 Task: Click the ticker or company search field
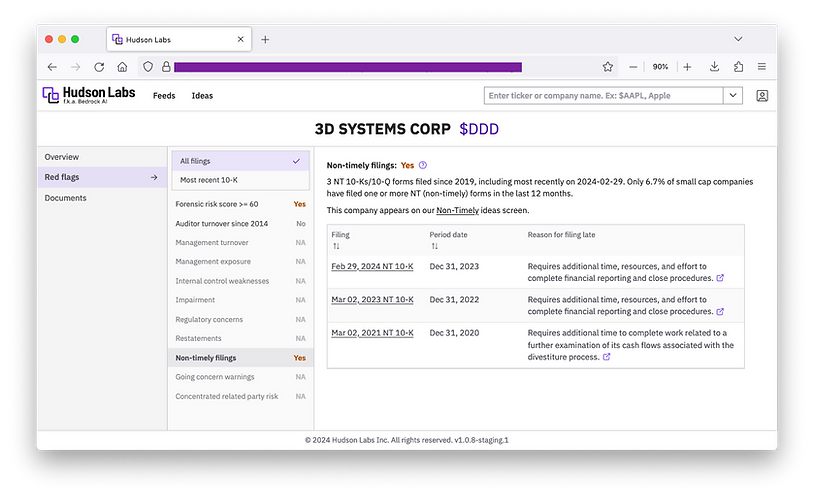pos(603,96)
